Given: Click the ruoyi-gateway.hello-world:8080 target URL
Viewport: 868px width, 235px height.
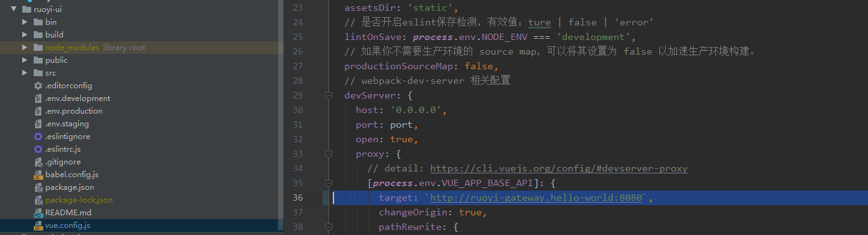Looking at the screenshot, I should [x=536, y=198].
